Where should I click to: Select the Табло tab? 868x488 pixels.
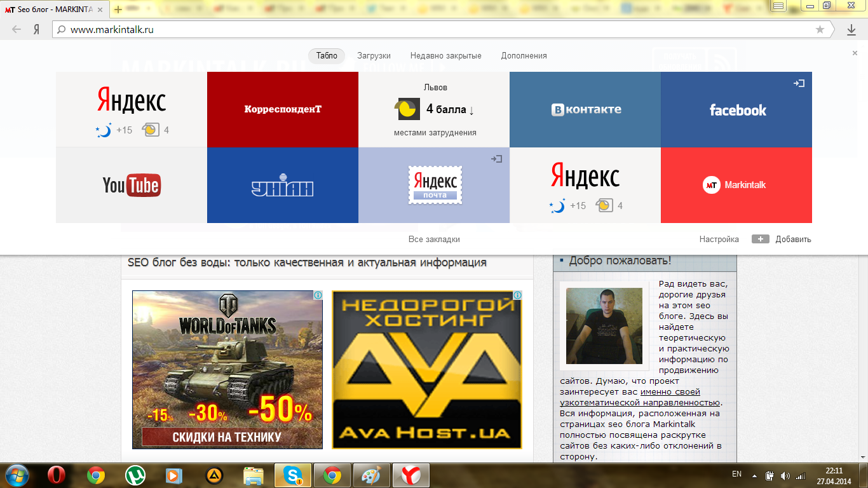tap(327, 55)
